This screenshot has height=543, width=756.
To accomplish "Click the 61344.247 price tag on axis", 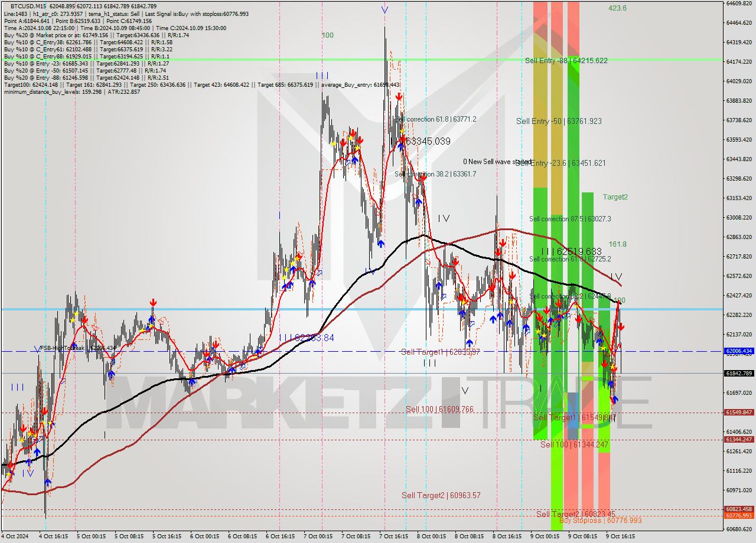I will click(x=739, y=439).
